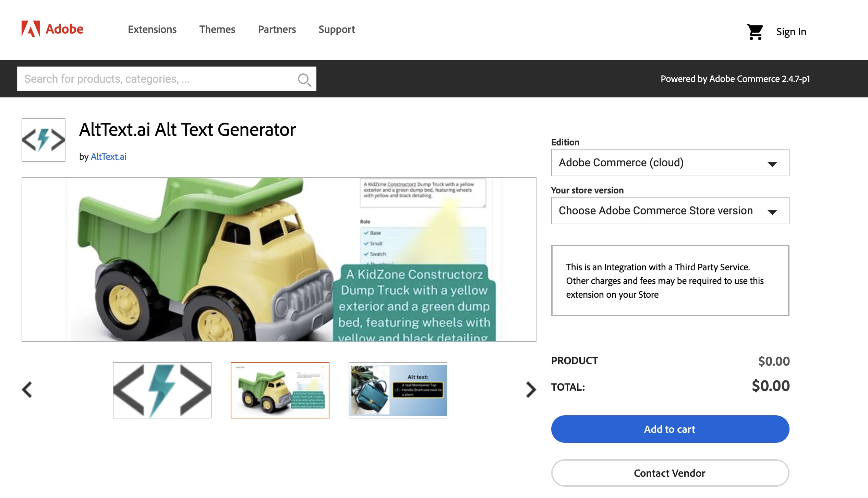
Task: Open the shopping cart icon
Action: click(x=754, y=32)
